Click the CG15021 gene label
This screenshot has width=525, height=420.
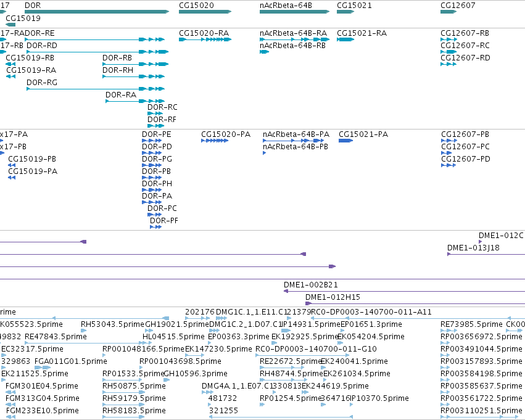pyautogui.click(x=354, y=6)
